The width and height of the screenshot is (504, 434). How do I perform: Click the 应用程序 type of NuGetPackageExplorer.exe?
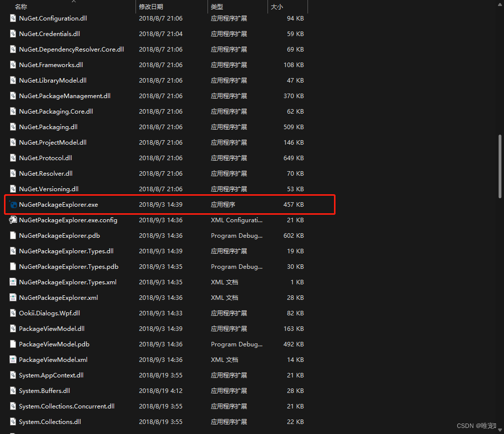[223, 205]
